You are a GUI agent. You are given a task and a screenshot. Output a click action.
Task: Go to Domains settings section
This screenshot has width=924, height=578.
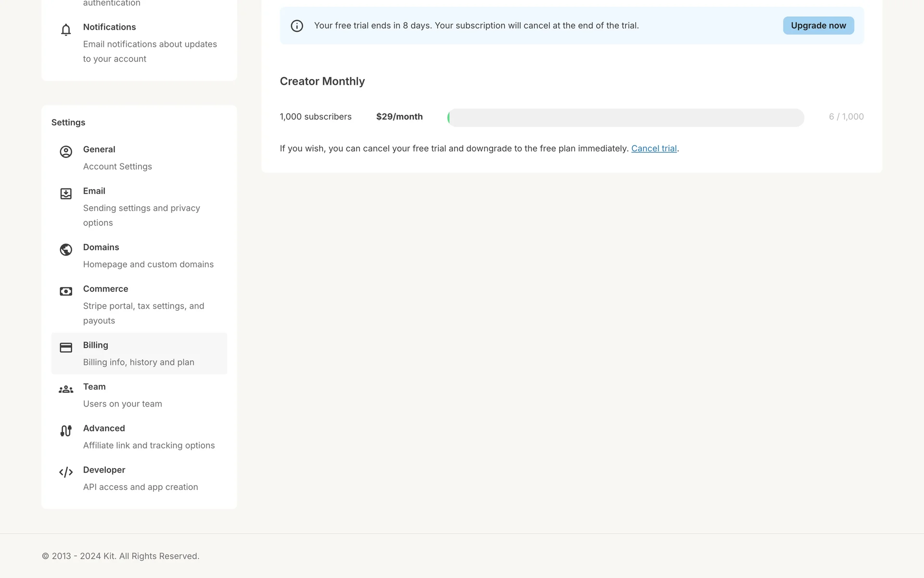(148, 255)
